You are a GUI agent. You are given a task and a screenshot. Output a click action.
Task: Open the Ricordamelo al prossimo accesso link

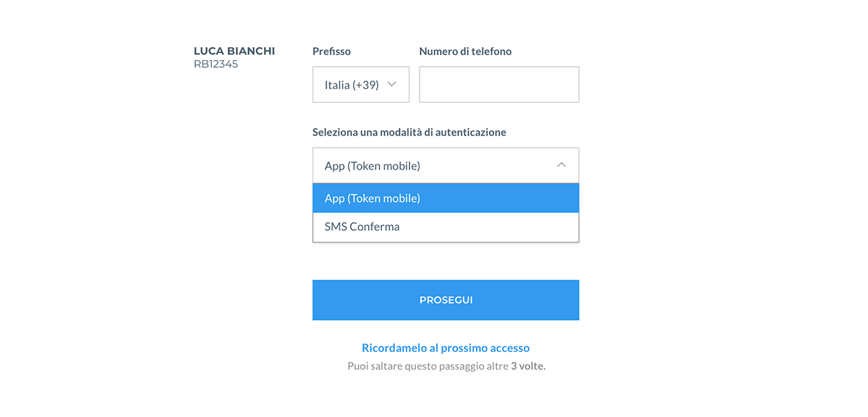coord(446,348)
